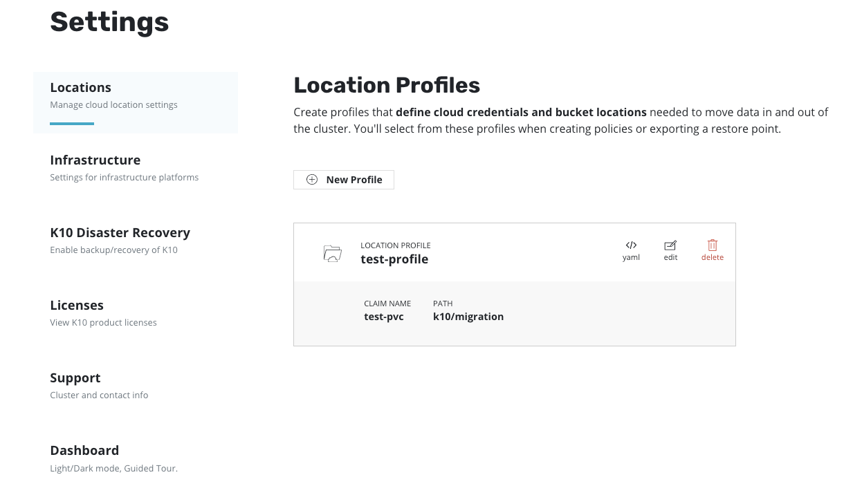
Task: Edit the test-profile location profile
Action: pos(670,250)
